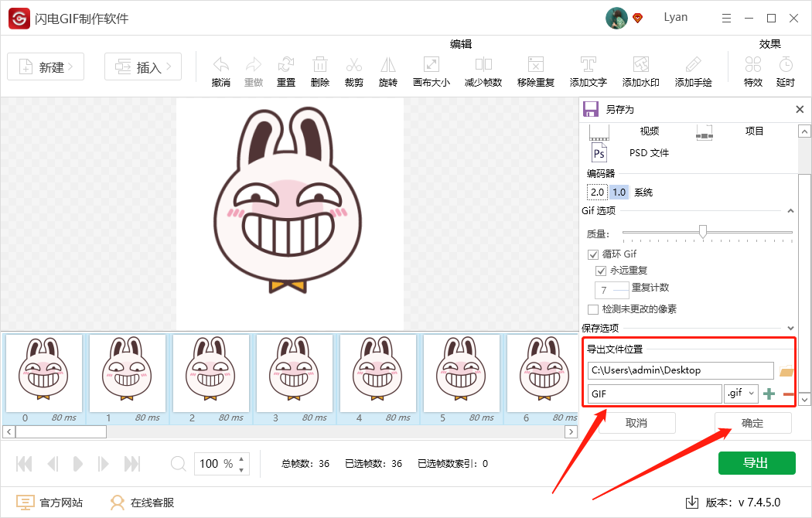Screen dimensions: 812x518
Task: Open the 添加手绘 freehand drawing tool
Action: point(694,65)
